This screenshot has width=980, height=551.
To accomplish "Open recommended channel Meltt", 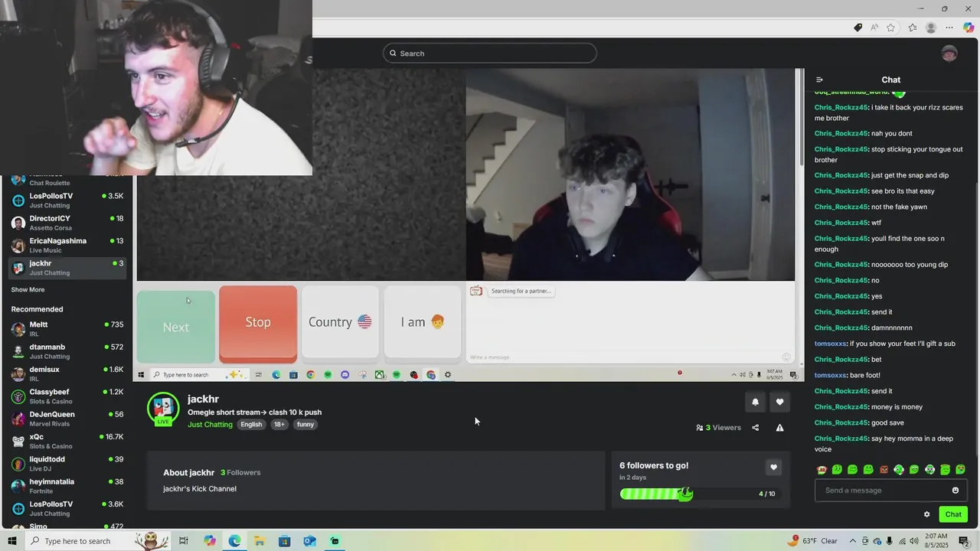I will point(67,329).
